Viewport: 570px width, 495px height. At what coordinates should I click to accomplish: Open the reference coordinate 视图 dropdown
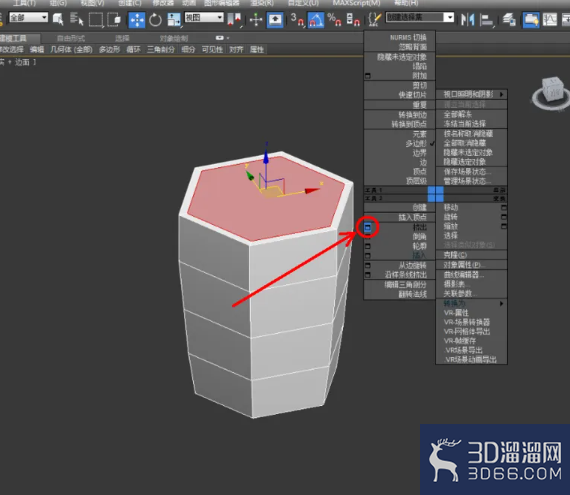[x=204, y=17]
